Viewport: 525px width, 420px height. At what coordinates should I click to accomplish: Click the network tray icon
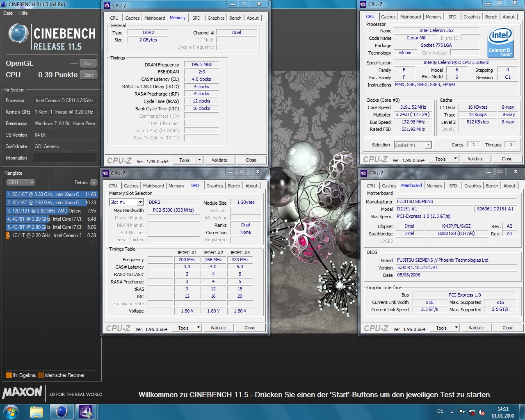[x=472, y=412]
